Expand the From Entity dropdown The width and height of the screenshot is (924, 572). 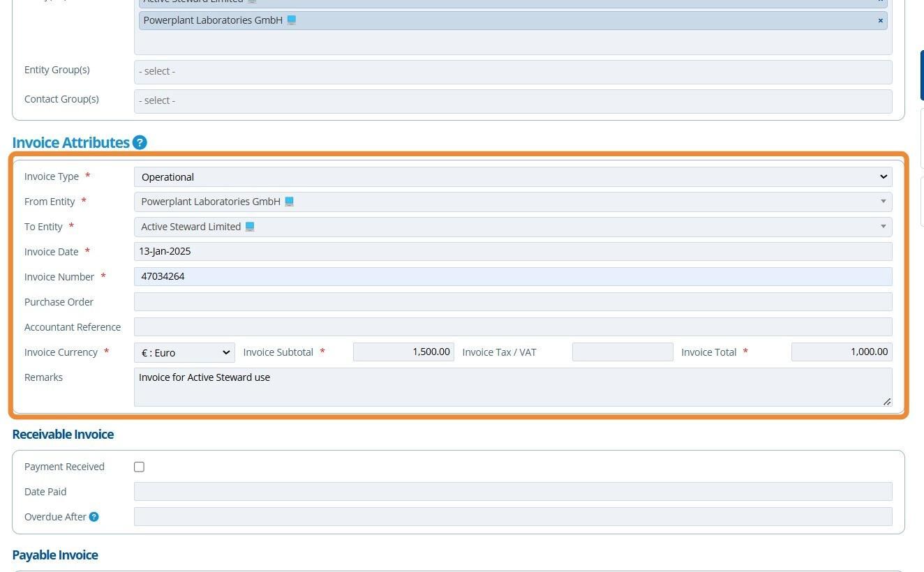[x=513, y=202]
